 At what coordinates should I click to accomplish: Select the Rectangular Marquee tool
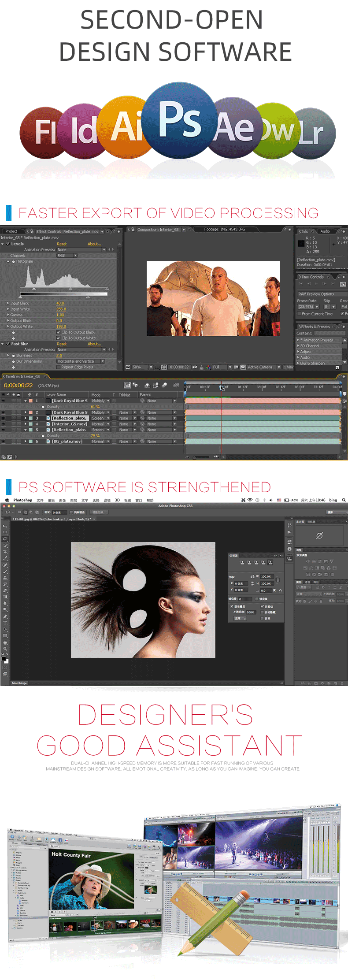tap(5, 533)
